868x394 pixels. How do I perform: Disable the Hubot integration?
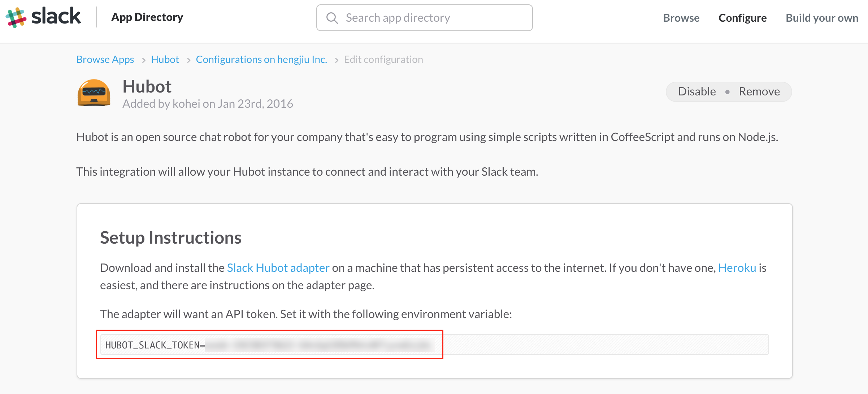[696, 91]
